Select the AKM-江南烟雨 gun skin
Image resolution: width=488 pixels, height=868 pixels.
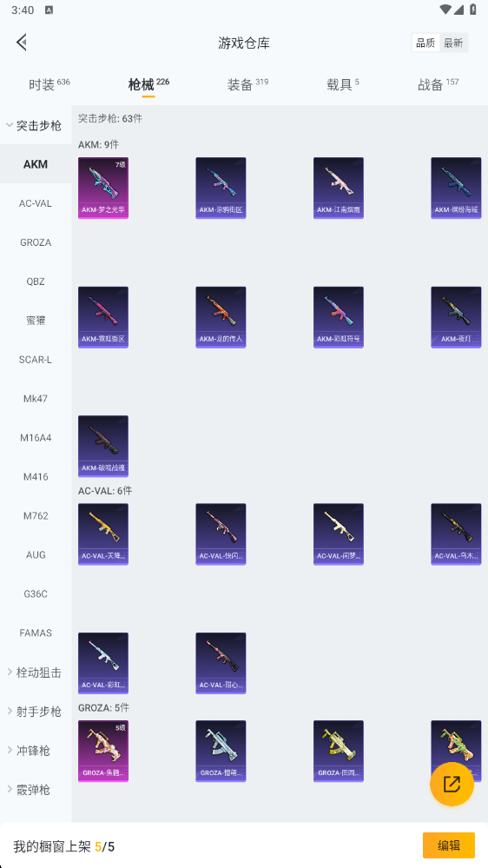pos(338,188)
